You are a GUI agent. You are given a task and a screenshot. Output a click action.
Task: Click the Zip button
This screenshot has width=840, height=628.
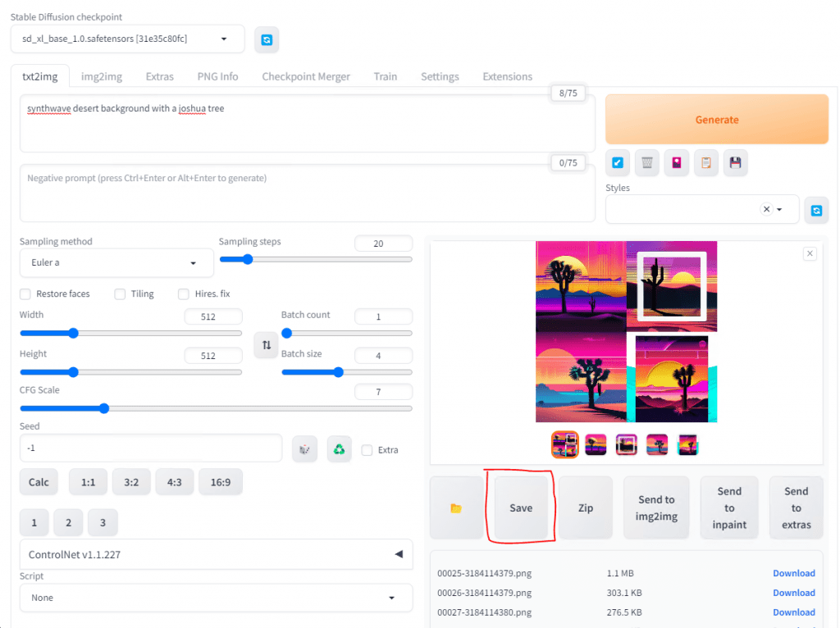click(x=586, y=507)
